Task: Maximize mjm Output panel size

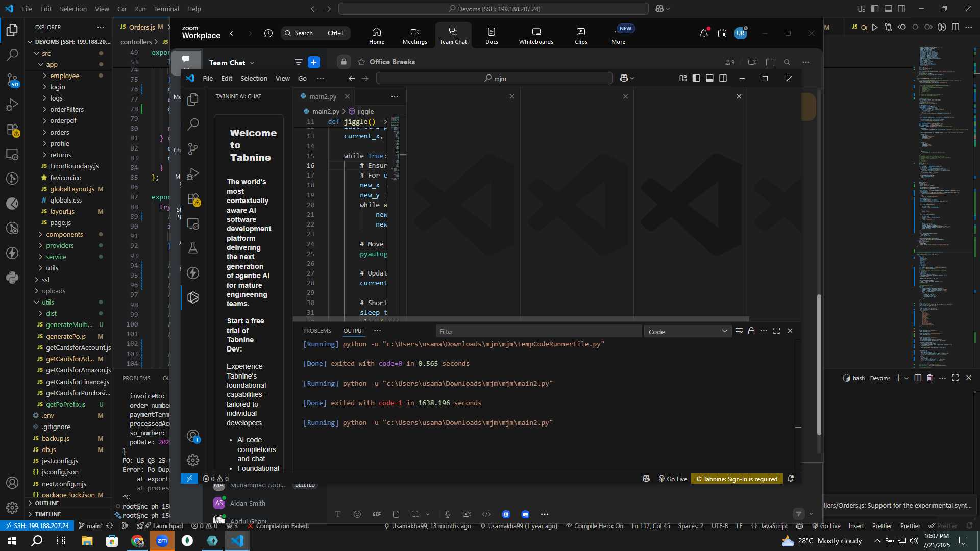Action: click(777, 331)
